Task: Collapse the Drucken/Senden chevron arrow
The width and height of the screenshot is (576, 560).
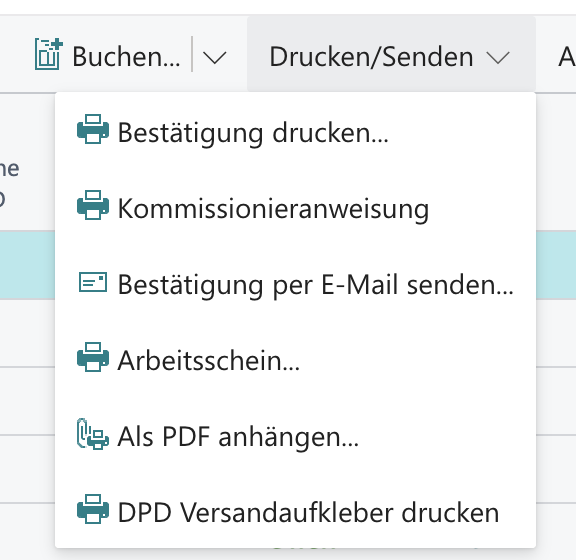Action: 498,58
